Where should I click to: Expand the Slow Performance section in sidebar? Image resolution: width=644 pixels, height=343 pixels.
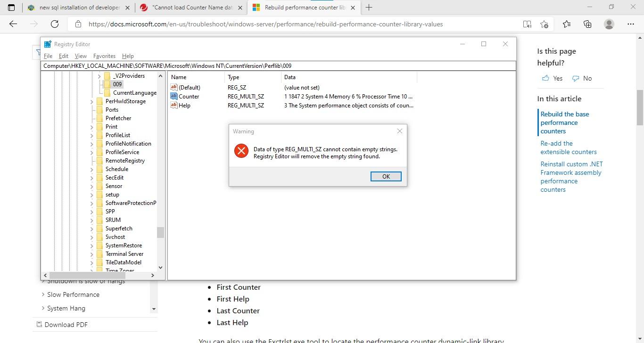pyautogui.click(x=43, y=294)
